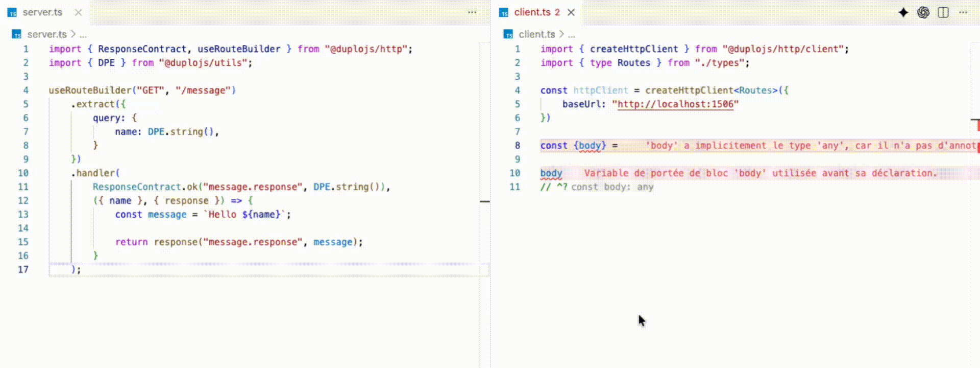Click the TypeScript file icon in the client.ts breadcrumb
This screenshot has height=368, width=980.
pyautogui.click(x=508, y=34)
